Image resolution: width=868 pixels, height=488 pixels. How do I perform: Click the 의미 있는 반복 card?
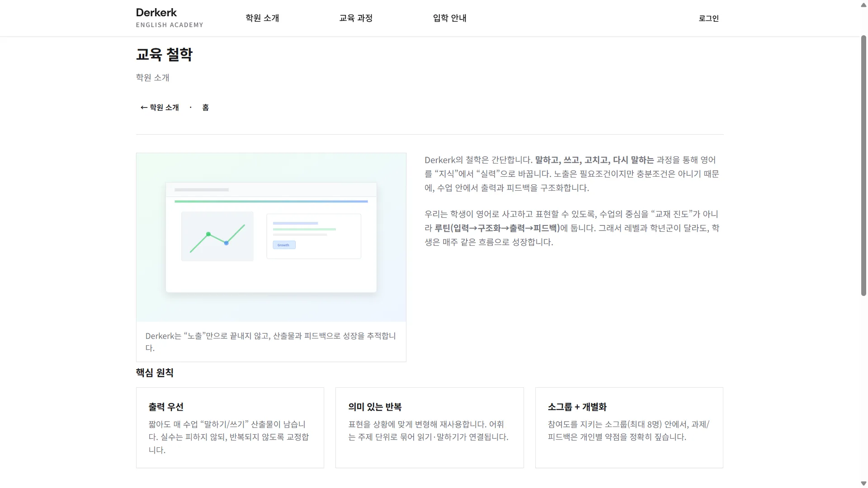(x=429, y=427)
